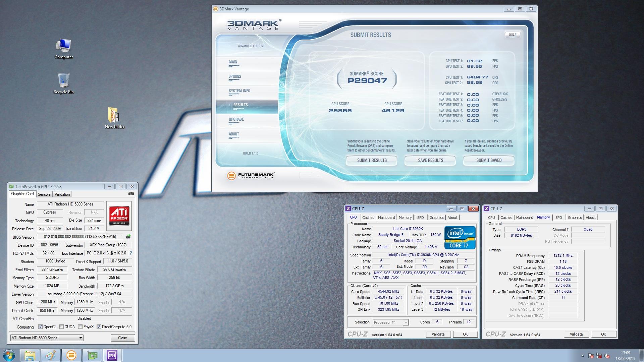Select the New folder desktop icon

coord(114,118)
